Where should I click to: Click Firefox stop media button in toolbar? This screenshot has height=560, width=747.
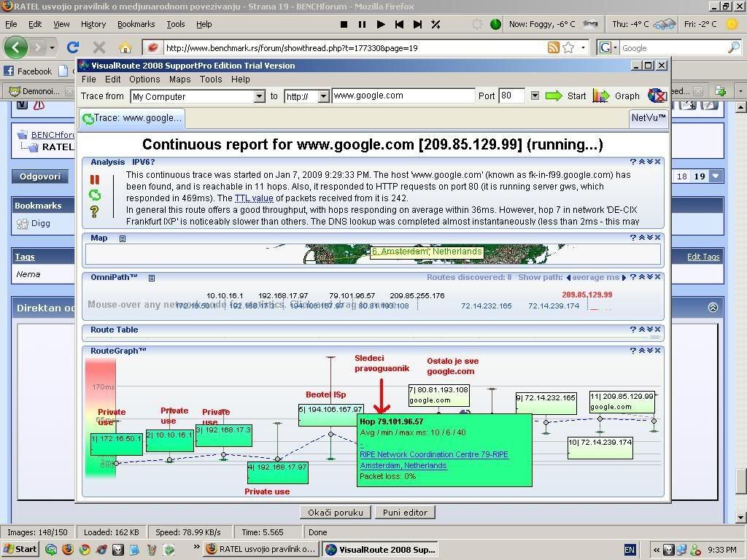point(344,24)
